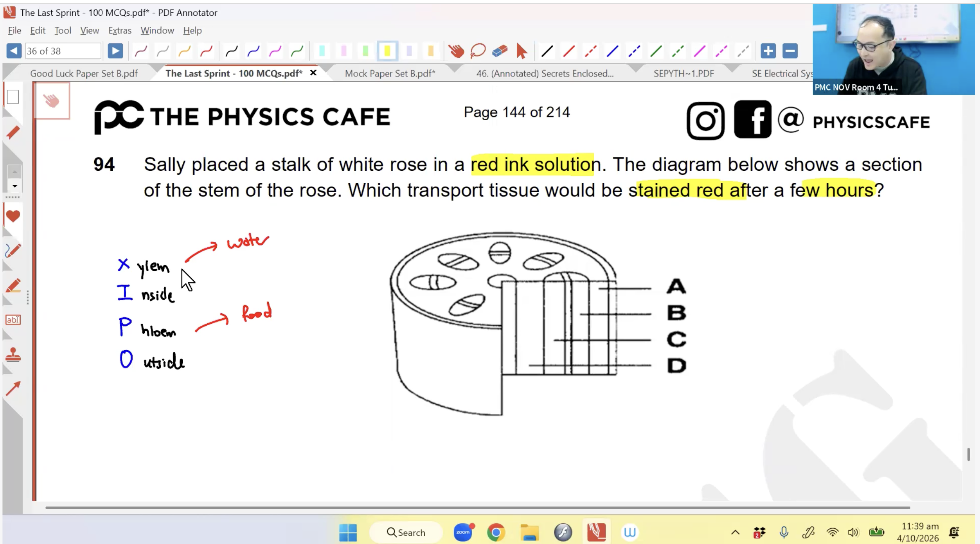Choose the yellow highlighter marker

[387, 51]
